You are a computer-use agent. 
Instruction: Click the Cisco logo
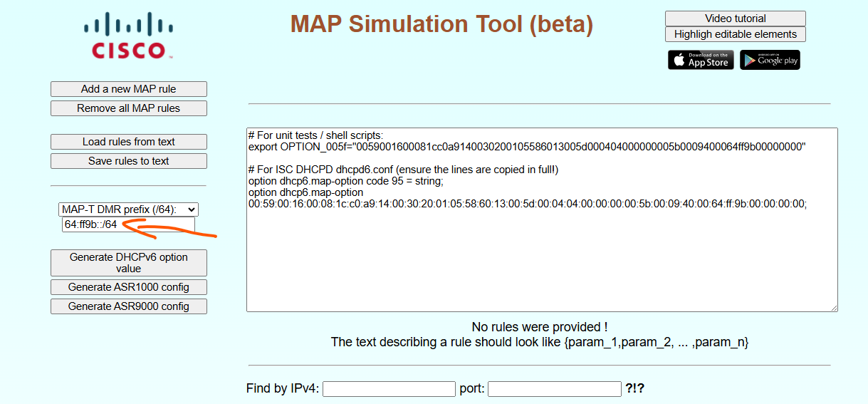[x=128, y=37]
